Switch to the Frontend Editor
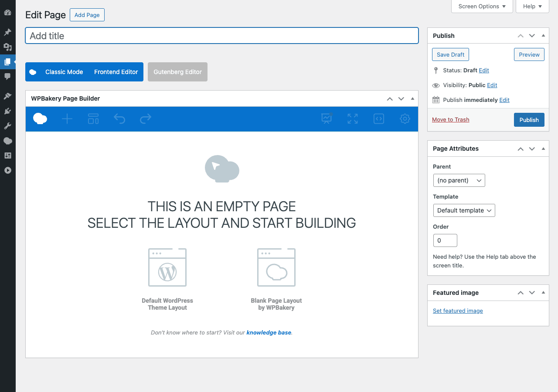 pos(116,72)
